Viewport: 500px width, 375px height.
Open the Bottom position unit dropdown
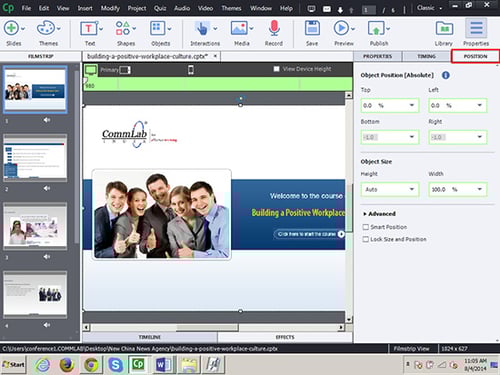pyautogui.click(x=412, y=137)
